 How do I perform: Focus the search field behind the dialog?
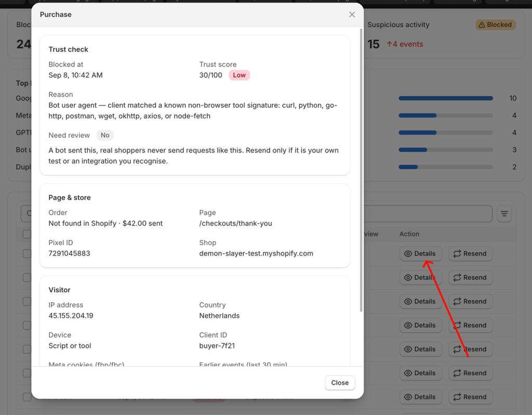(428, 214)
